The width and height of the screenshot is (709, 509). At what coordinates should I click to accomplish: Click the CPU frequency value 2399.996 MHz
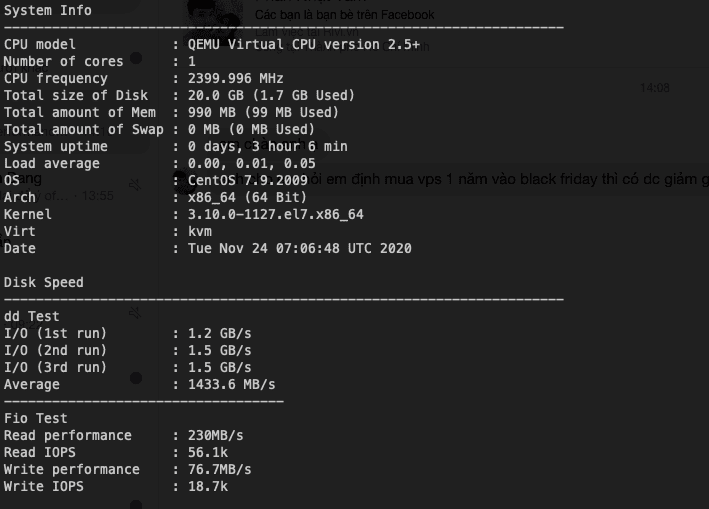click(236, 78)
